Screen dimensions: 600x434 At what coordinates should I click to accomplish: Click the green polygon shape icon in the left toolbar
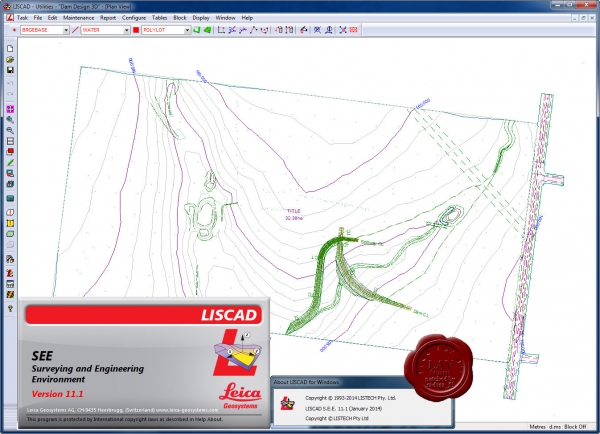click(10, 234)
